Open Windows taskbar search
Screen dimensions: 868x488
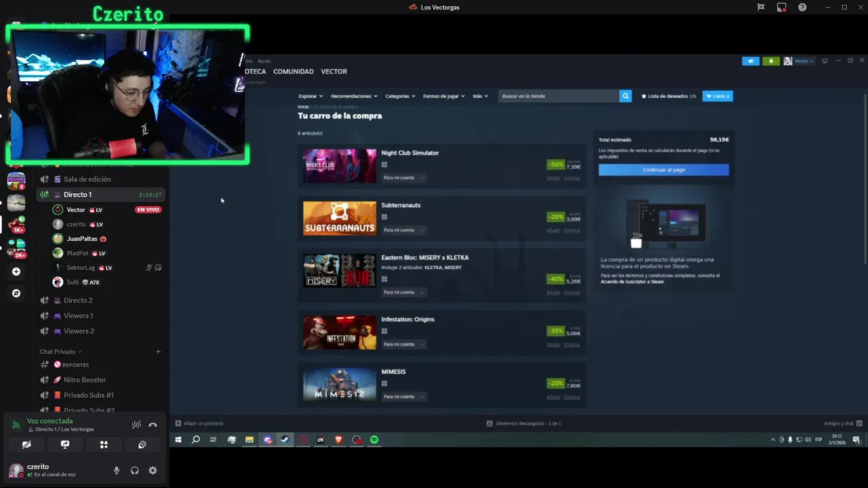click(x=196, y=440)
